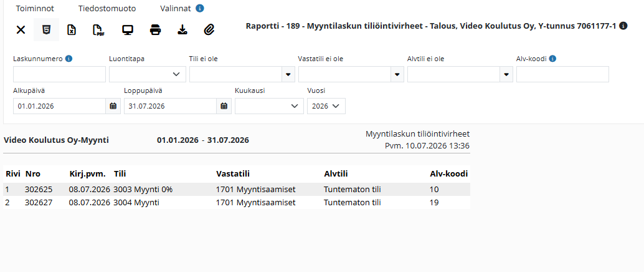Download the report file icon
The height and width of the screenshot is (272, 644).
[182, 29]
